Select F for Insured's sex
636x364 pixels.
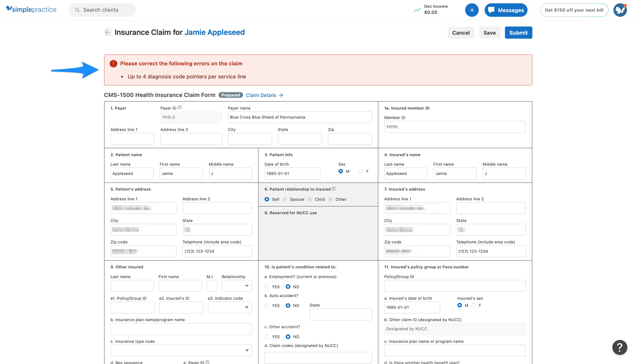click(473, 305)
